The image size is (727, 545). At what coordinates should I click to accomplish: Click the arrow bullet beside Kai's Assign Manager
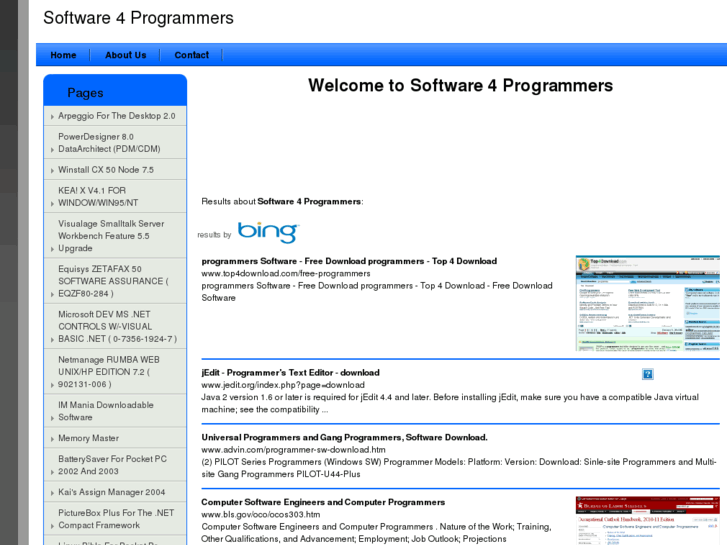point(52,493)
